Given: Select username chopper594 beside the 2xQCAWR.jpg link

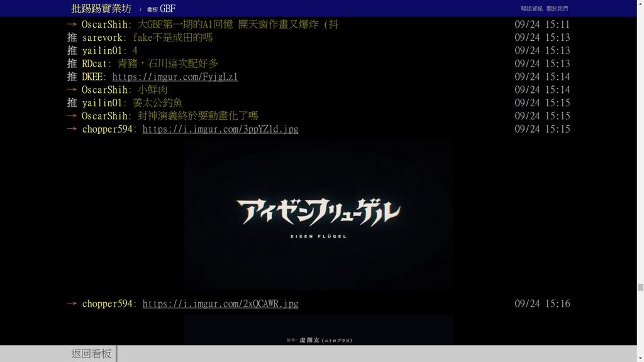Looking at the screenshot, I should [107, 304].
